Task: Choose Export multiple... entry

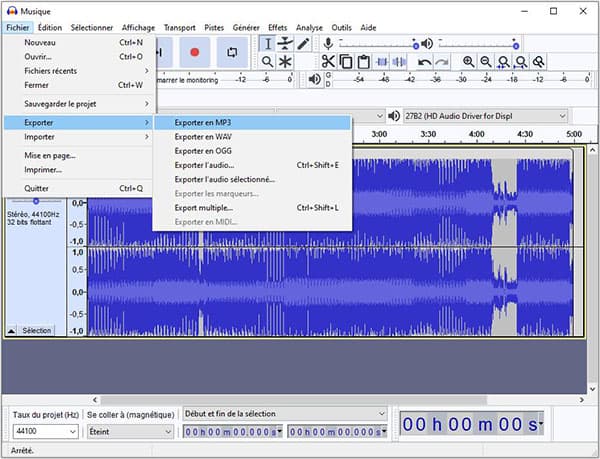Action: [252, 208]
